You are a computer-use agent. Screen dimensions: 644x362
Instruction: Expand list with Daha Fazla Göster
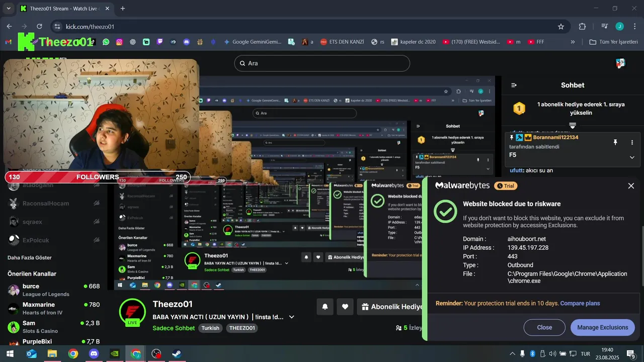click(x=30, y=257)
